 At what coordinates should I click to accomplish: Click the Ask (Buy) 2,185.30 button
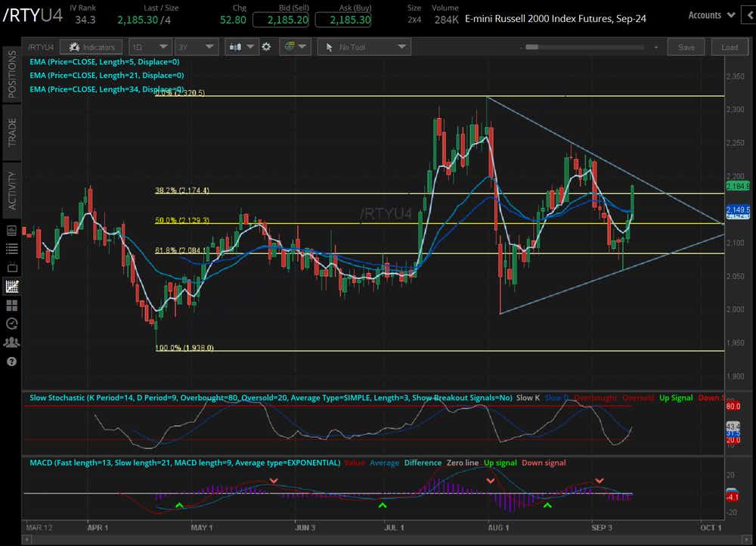click(x=343, y=20)
